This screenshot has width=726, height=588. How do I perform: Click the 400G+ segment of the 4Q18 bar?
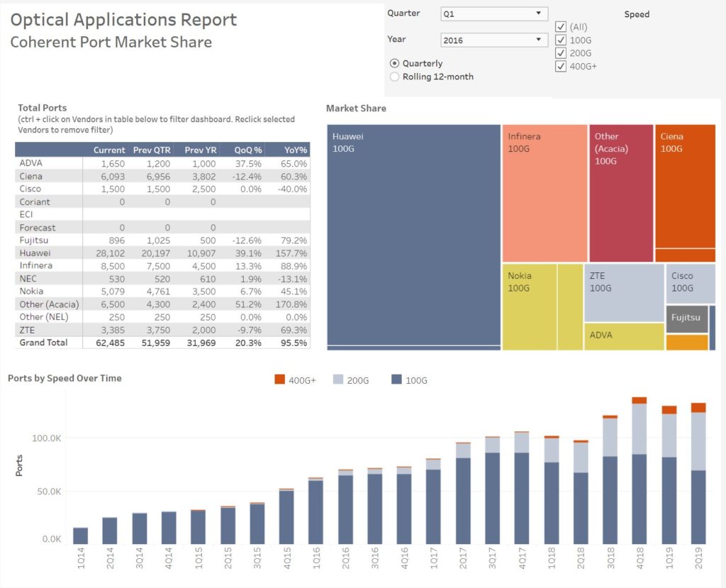640,400
